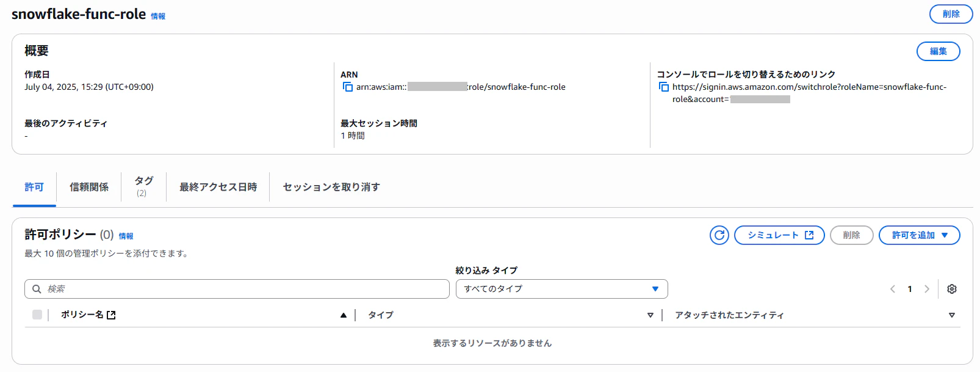Image resolution: width=980 pixels, height=372 pixels.
Task: Open the シミュレート policy simulator
Action: pos(779,235)
